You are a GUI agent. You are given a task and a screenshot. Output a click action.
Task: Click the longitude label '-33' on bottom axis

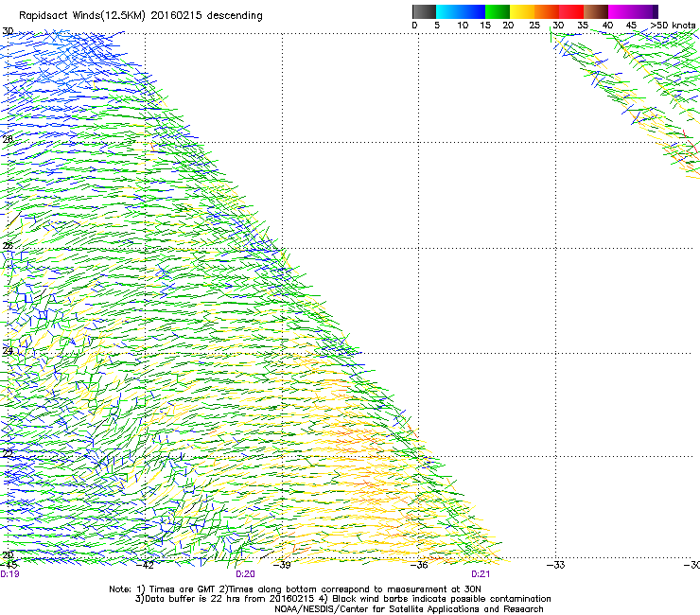point(555,565)
